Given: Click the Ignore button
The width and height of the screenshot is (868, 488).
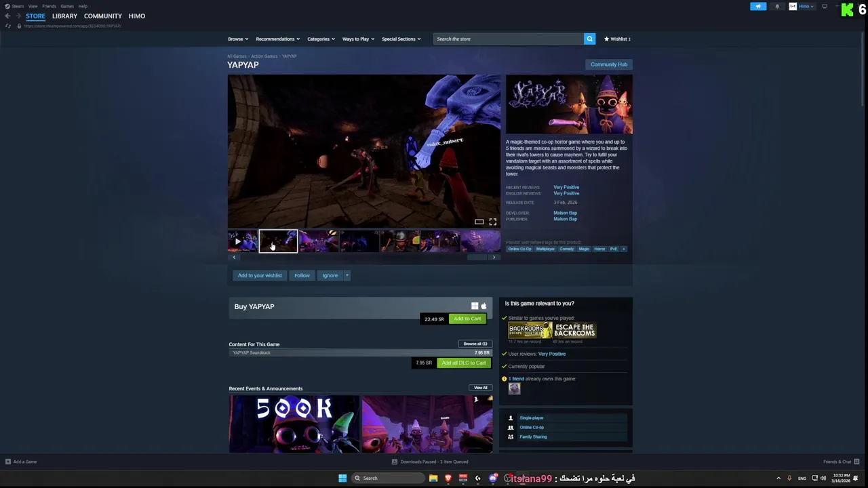Looking at the screenshot, I should tap(330, 275).
